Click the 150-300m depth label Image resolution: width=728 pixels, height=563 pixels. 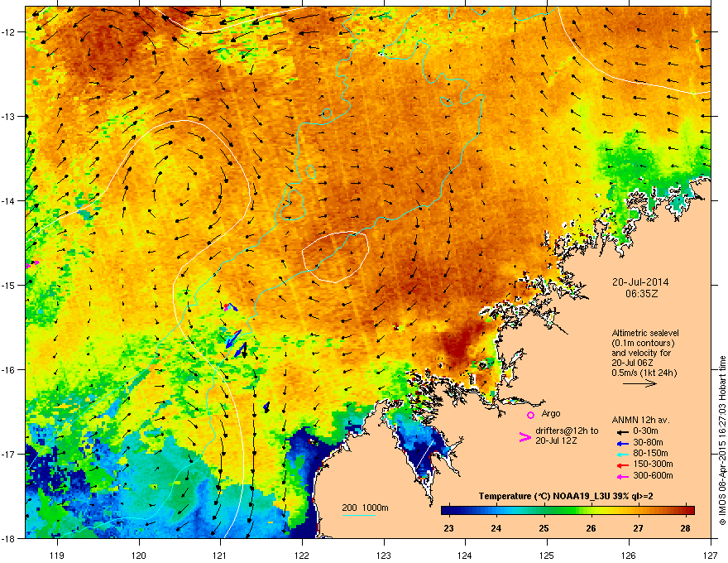[x=654, y=464]
